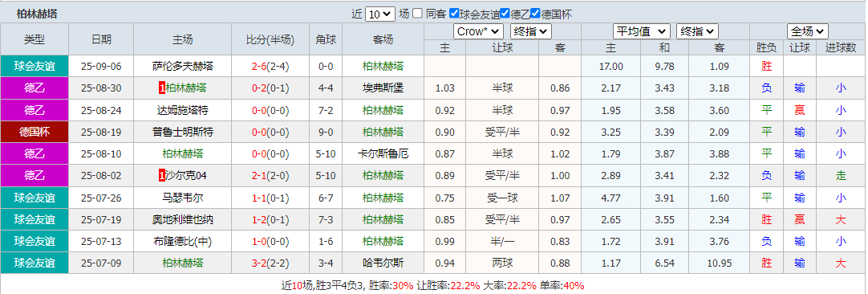Viewport: 868px width, 294px height.
Task: Click the odds value 17.00
Action: [x=611, y=67]
